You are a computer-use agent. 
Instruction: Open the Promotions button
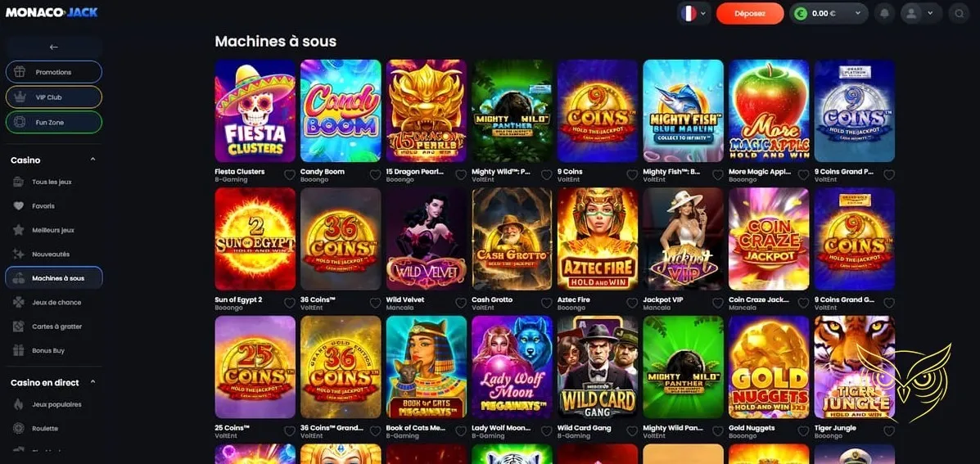[x=54, y=73]
